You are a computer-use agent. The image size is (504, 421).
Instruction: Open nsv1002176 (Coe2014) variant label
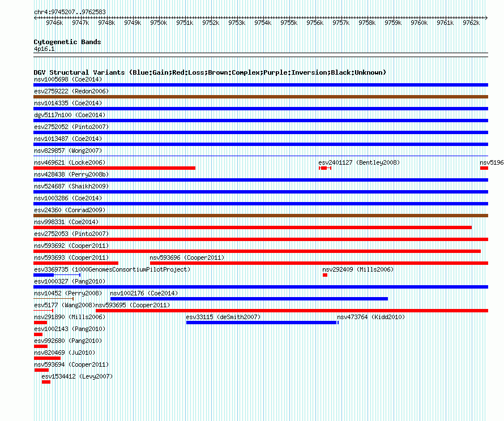(144, 293)
